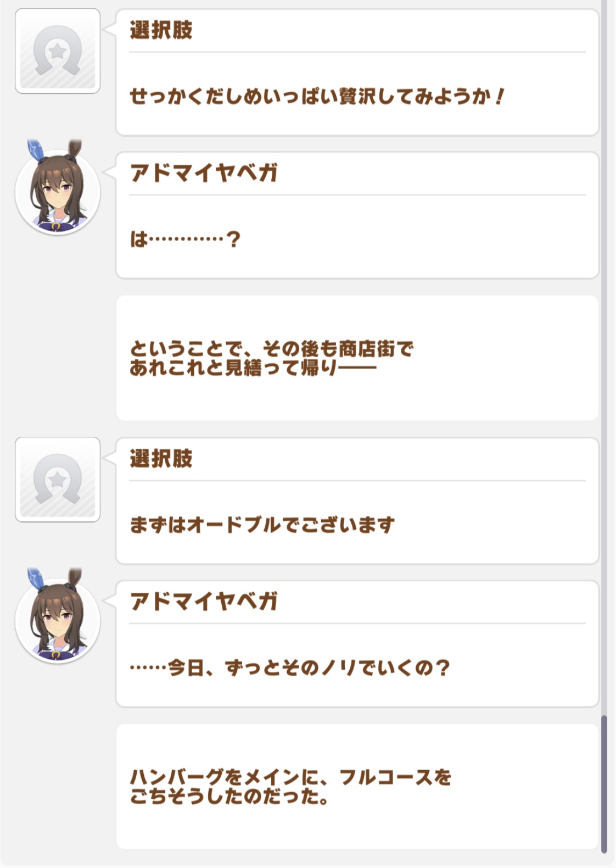616x868 pixels.
Task: Tap the choice text まずはオードブルでございます
Action: 262,525
